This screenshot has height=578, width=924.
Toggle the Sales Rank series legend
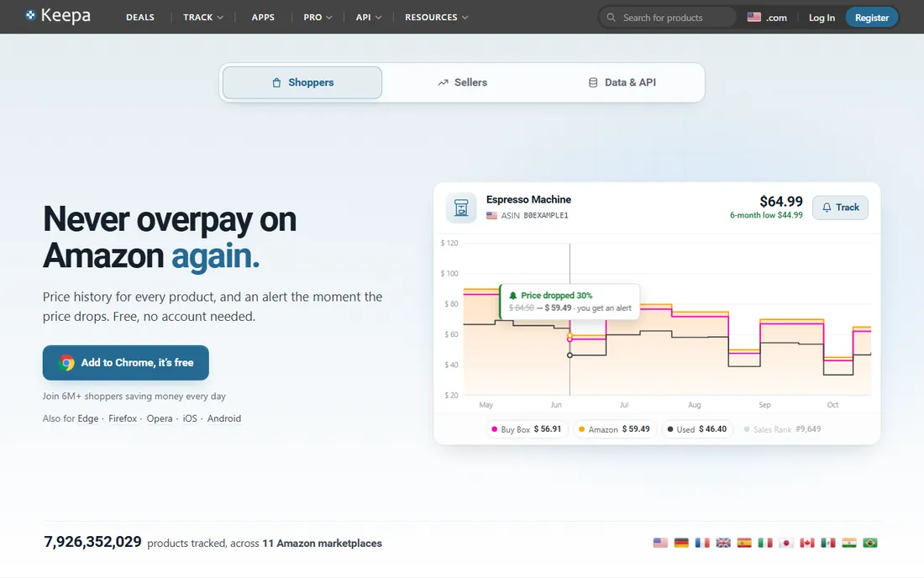pyautogui.click(x=782, y=429)
